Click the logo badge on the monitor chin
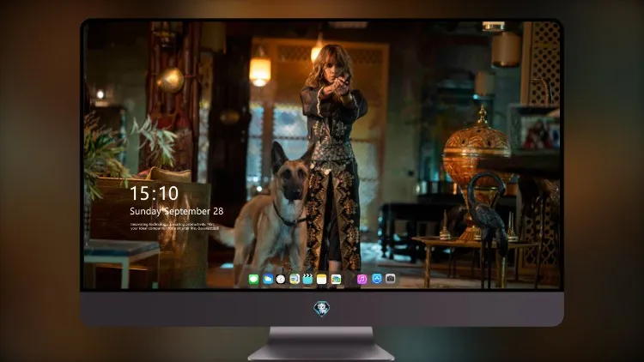644x362 pixels. click(x=322, y=308)
